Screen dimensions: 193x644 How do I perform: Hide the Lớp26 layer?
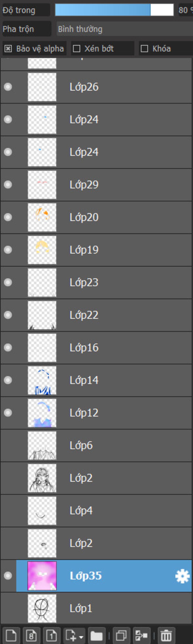[x=8, y=87]
